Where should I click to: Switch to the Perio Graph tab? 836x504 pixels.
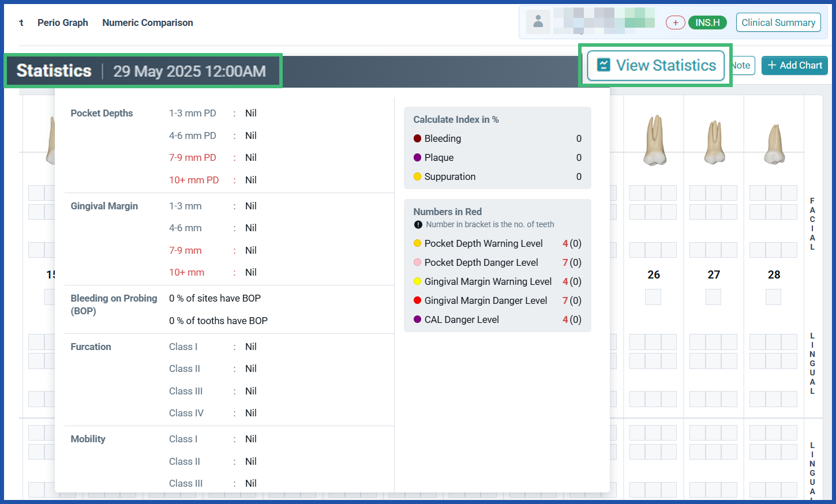(62, 22)
